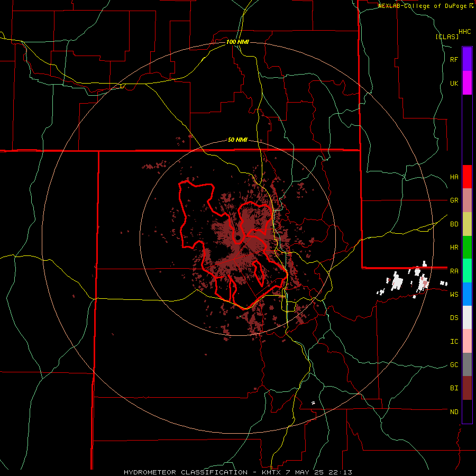Viewport: 476px width, 476px height.
Task: Click the BI legend label
Action: (454, 388)
